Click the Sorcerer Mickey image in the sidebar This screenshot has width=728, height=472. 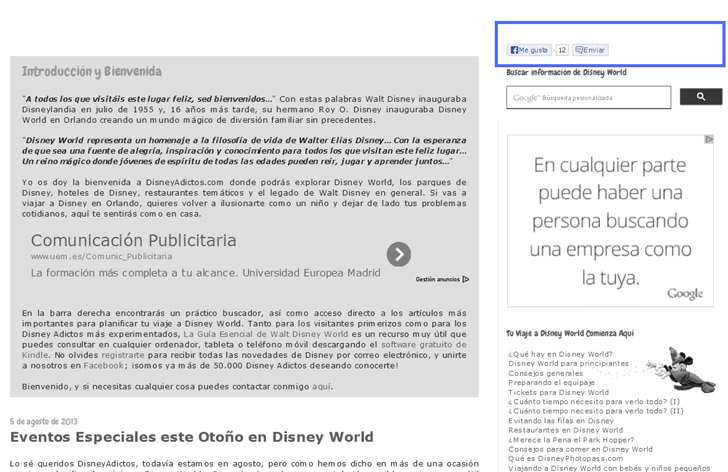pyautogui.click(x=682, y=370)
